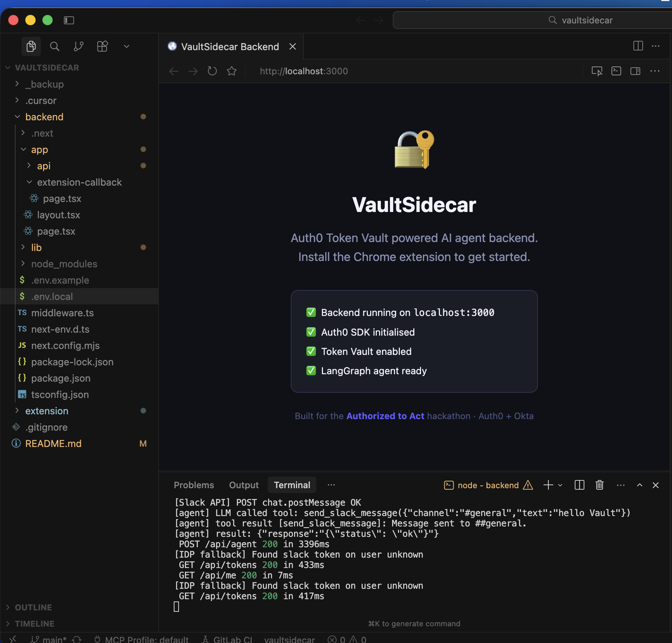Screen dimensions: 672x643
Task: Kill terminal with trash icon
Action: 600,485
